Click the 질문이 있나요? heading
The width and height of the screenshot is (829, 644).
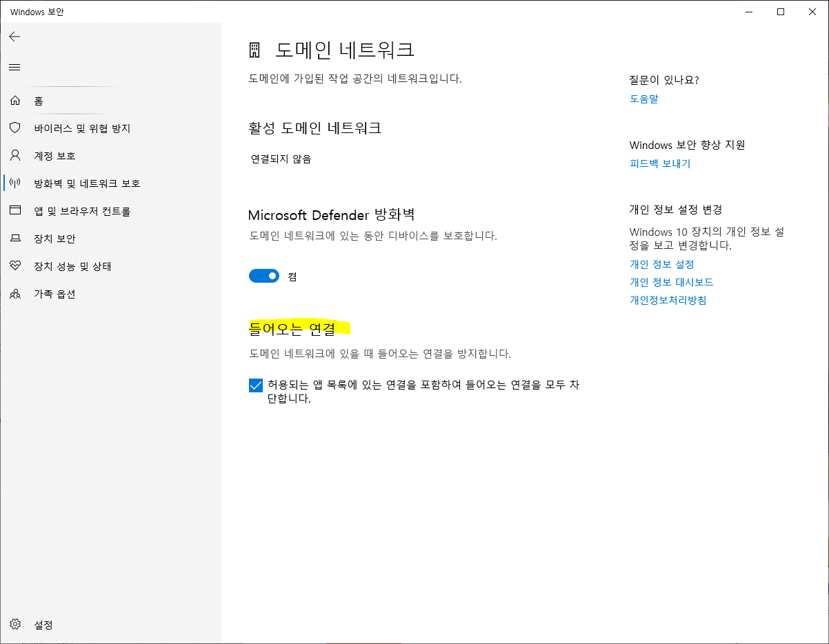pos(663,80)
